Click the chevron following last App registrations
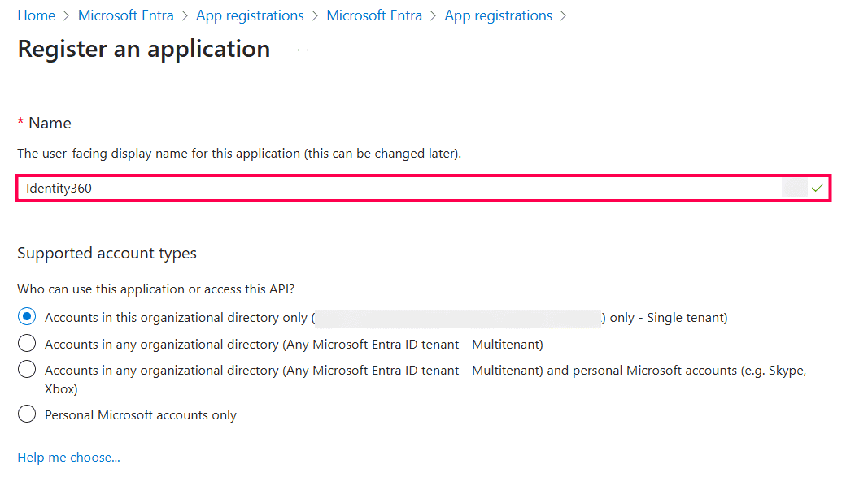This screenshot has width=868, height=486. tap(562, 15)
